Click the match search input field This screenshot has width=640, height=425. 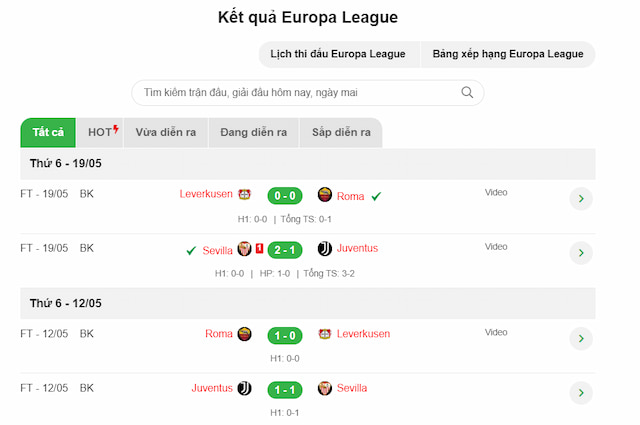coord(295,92)
